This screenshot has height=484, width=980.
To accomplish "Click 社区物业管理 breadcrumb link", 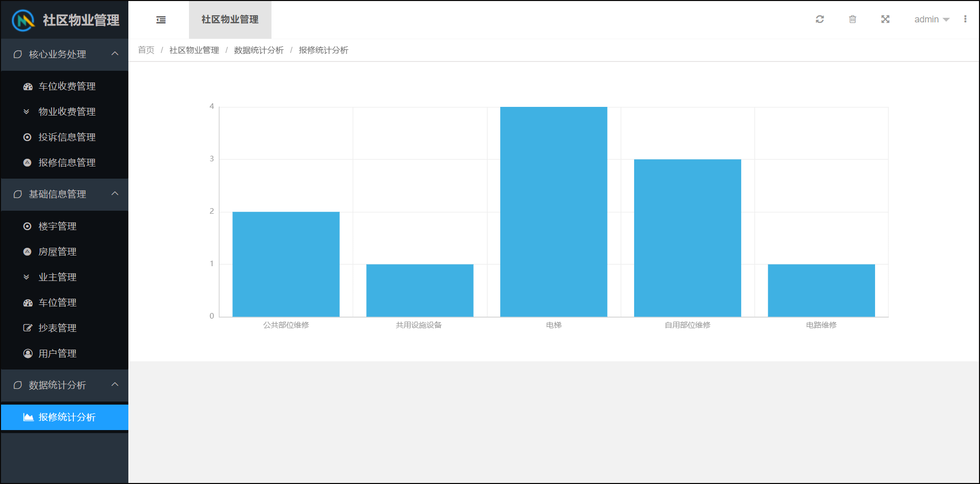I will (x=194, y=50).
